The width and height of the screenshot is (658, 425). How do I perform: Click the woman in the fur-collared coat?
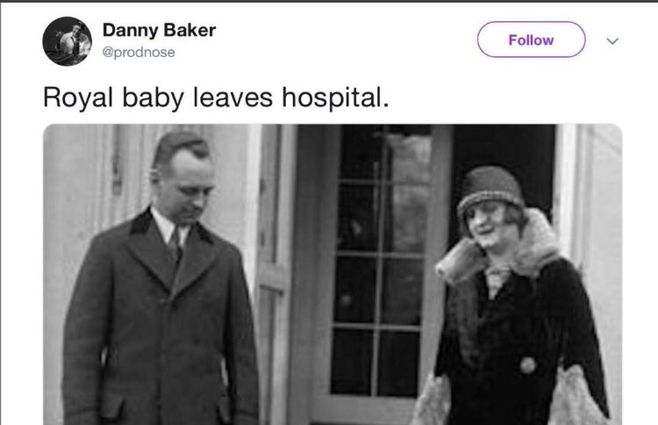coord(518,320)
